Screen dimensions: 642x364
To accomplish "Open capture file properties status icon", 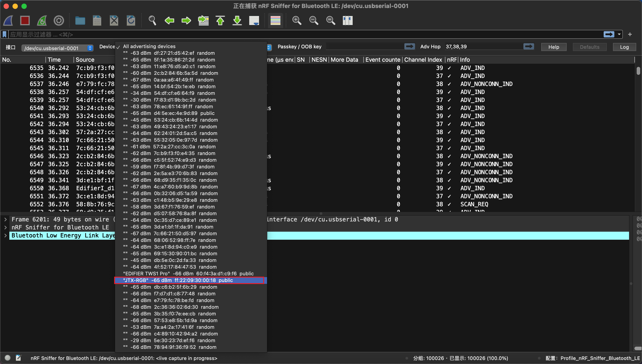I will [x=18, y=358].
